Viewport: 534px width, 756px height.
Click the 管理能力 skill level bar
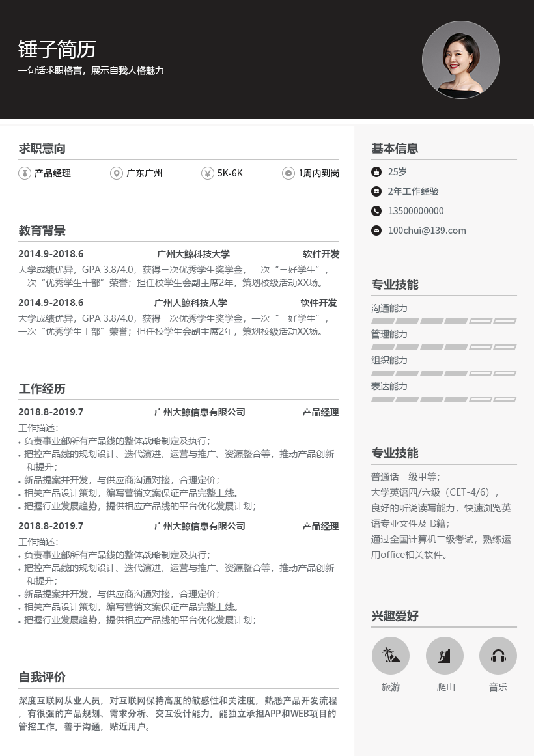(x=443, y=347)
